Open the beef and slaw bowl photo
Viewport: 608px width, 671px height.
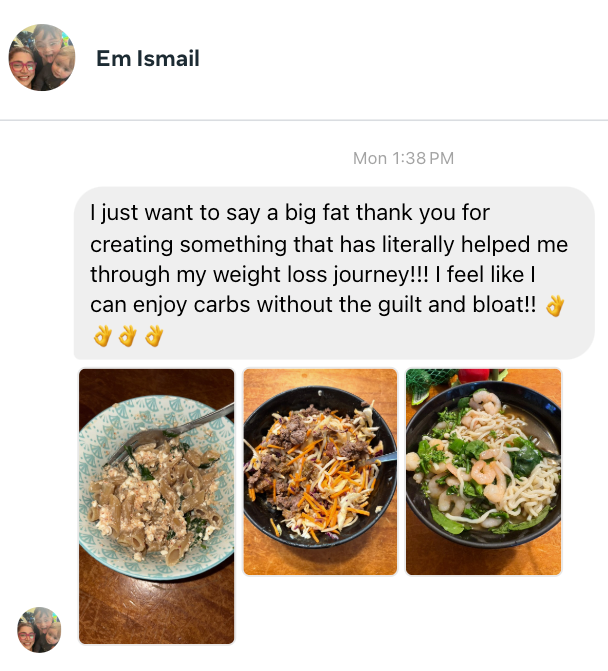(x=320, y=472)
